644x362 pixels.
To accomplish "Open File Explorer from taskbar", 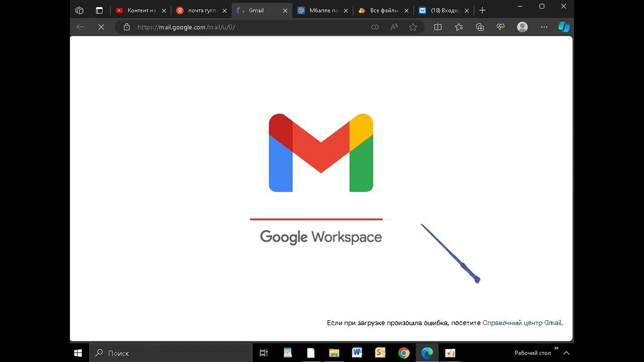I will (334, 353).
